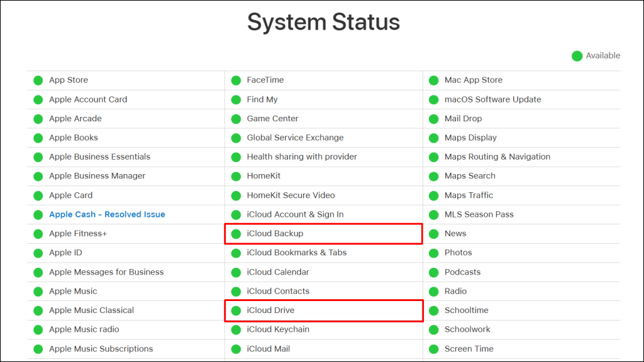Open the Apple Cash - Resolved Issue link
The width and height of the screenshot is (644, 362).
click(x=107, y=214)
